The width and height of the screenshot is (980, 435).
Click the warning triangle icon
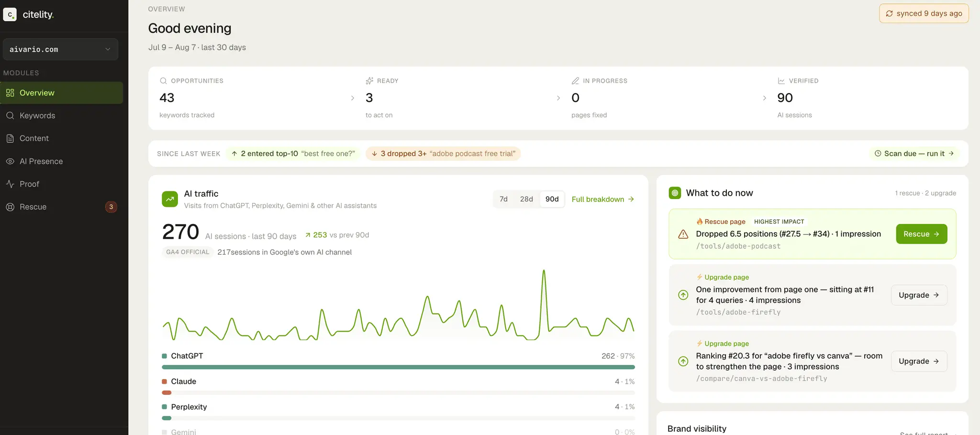tap(683, 234)
